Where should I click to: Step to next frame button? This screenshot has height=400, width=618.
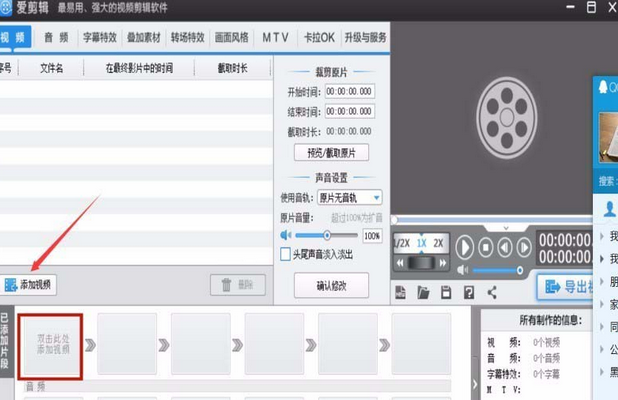[x=524, y=247]
